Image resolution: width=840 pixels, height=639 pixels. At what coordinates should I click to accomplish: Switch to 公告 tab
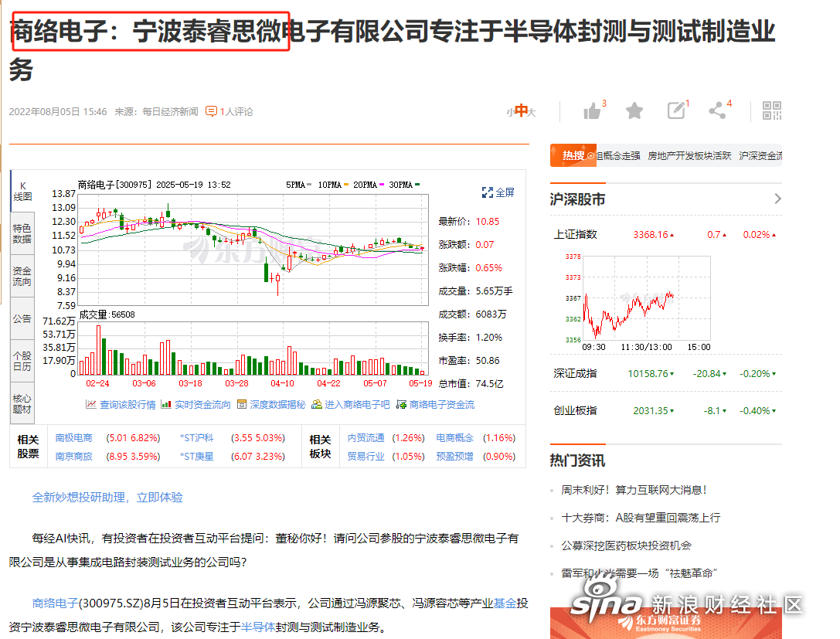click(22, 318)
